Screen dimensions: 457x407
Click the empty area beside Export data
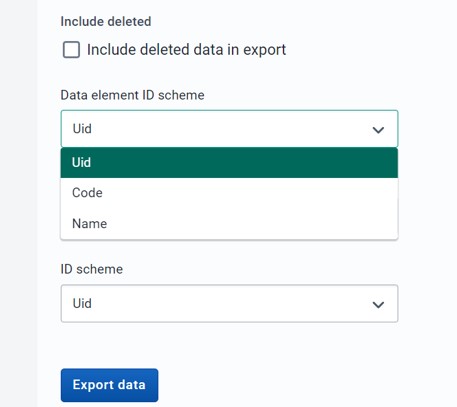(278, 385)
